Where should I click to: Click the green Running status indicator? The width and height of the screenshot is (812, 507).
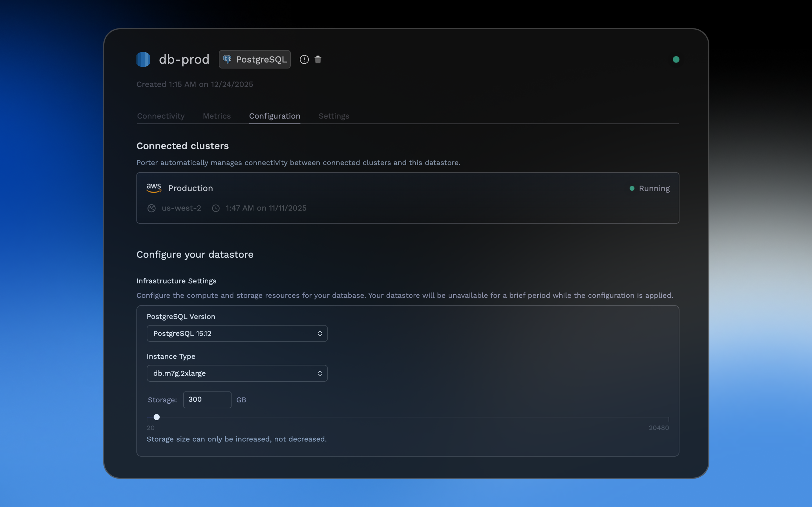tap(632, 188)
